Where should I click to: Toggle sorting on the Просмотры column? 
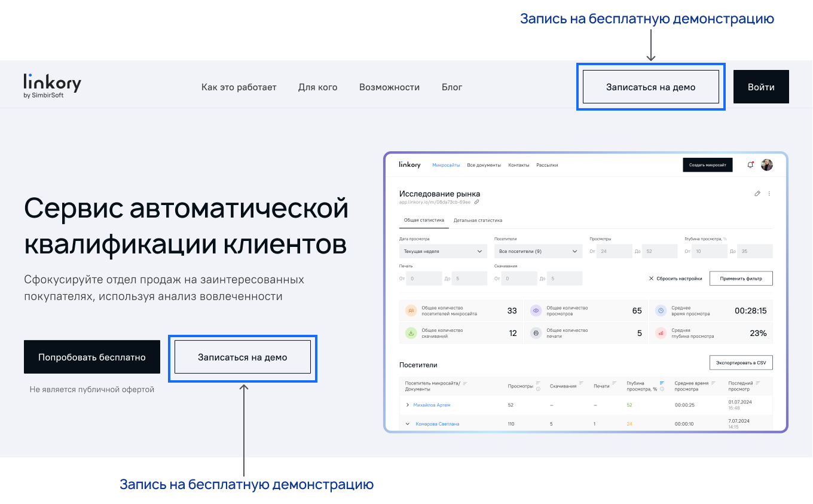point(538,384)
